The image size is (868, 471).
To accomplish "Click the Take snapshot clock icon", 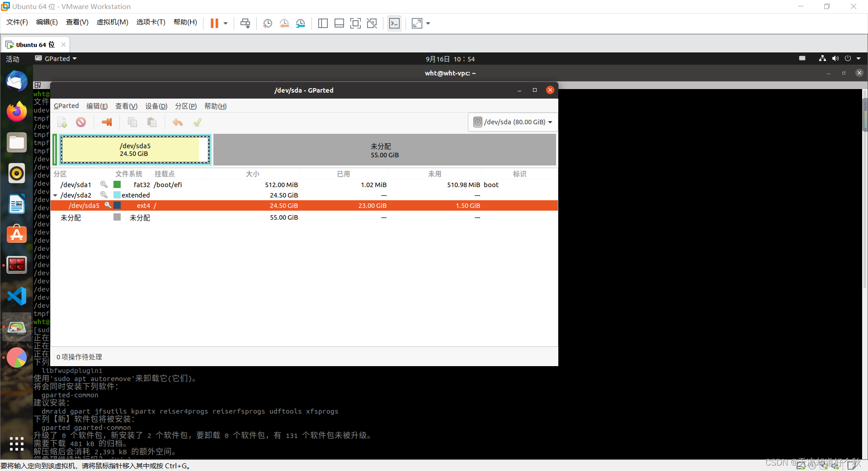I will click(x=268, y=23).
